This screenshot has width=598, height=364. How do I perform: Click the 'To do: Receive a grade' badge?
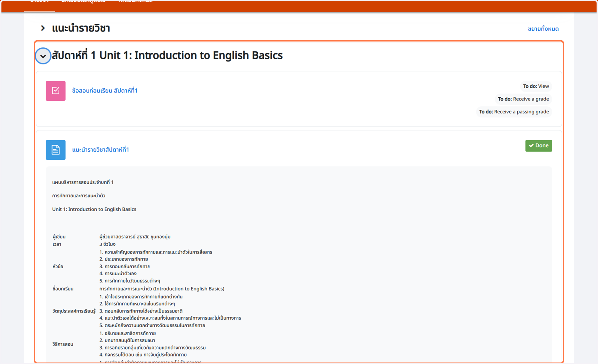pyautogui.click(x=524, y=99)
